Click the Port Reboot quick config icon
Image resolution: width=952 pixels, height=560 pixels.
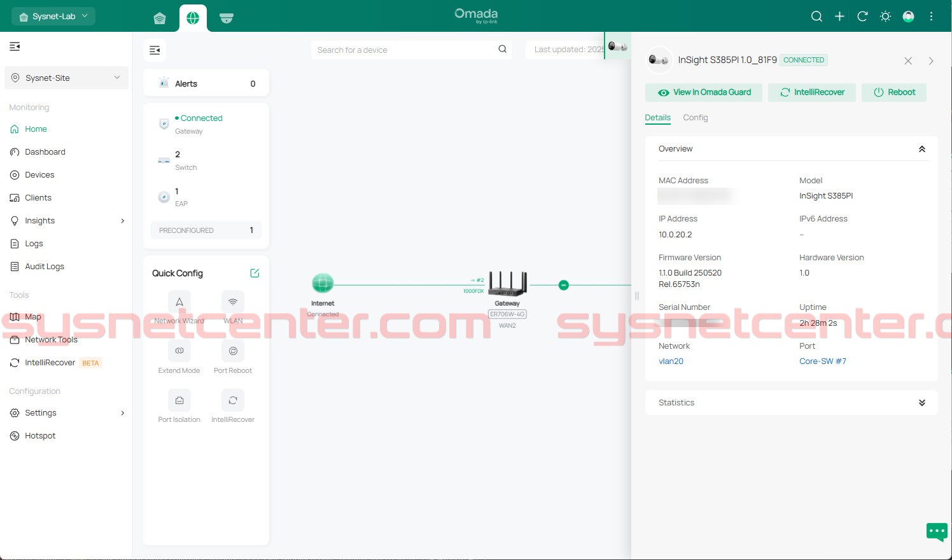pyautogui.click(x=233, y=351)
